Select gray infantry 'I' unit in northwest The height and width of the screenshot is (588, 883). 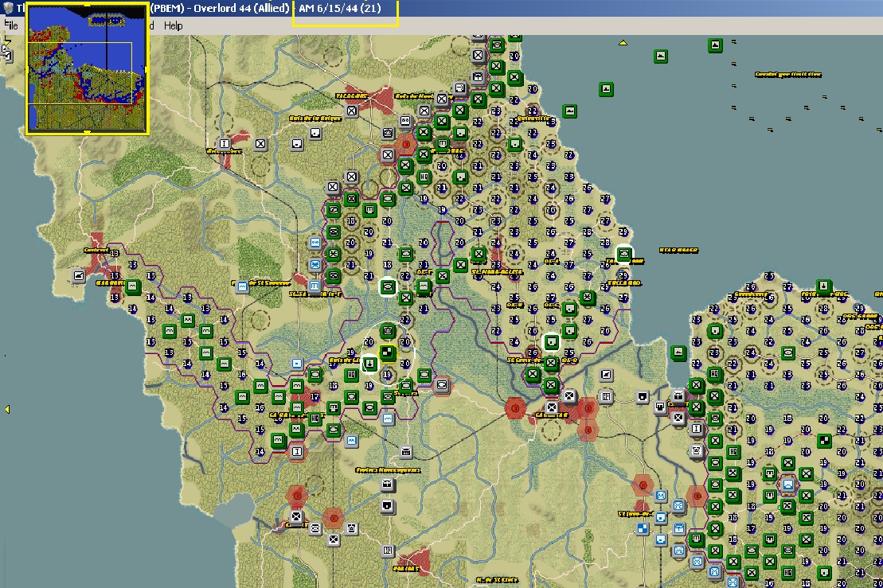225,144
